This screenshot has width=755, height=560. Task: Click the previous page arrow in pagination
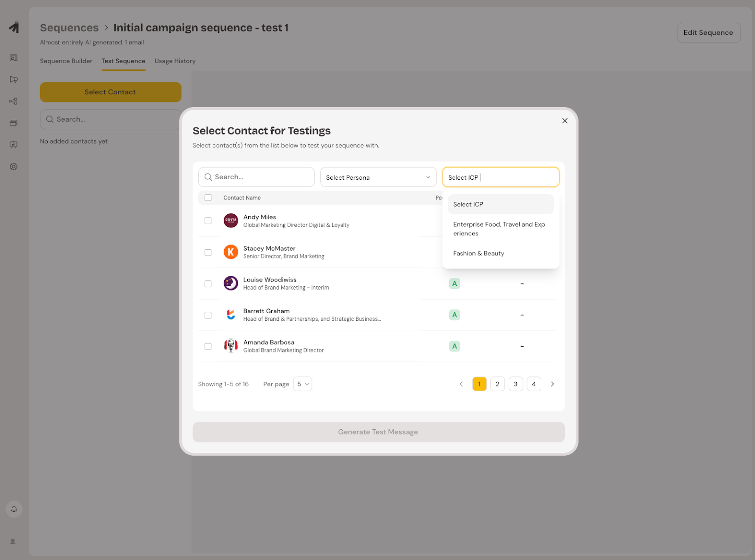pyautogui.click(x=461, y=384)
